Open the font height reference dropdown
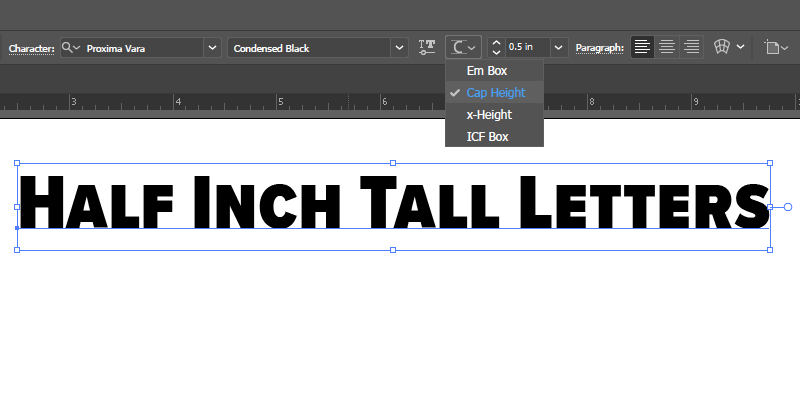 [463, 47]
